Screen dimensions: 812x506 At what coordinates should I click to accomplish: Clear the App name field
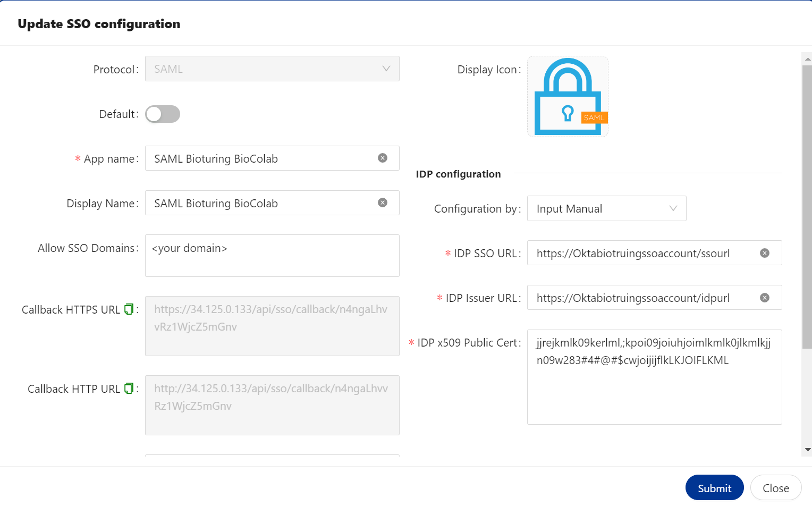point(383,158)
